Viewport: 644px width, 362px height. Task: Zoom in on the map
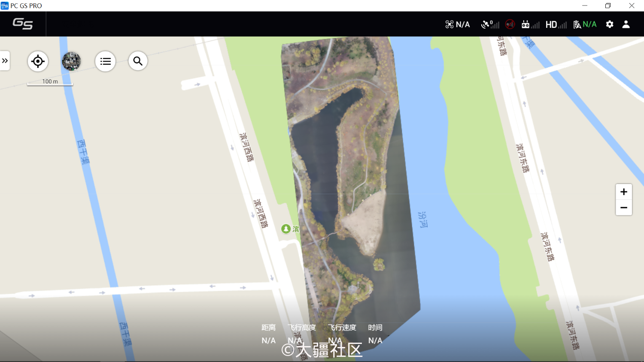pos(624,192)
